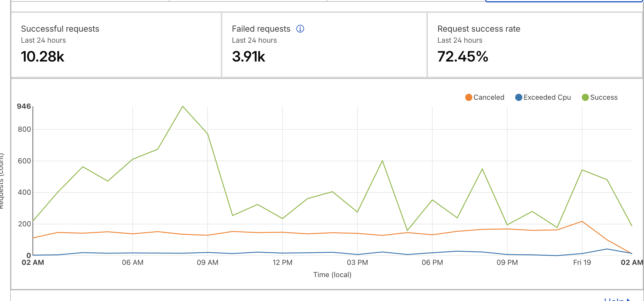Select the Successful requests heading
The height and width of the screenshot is (301, 644).
pyautogui.click(x=60, y=29)
